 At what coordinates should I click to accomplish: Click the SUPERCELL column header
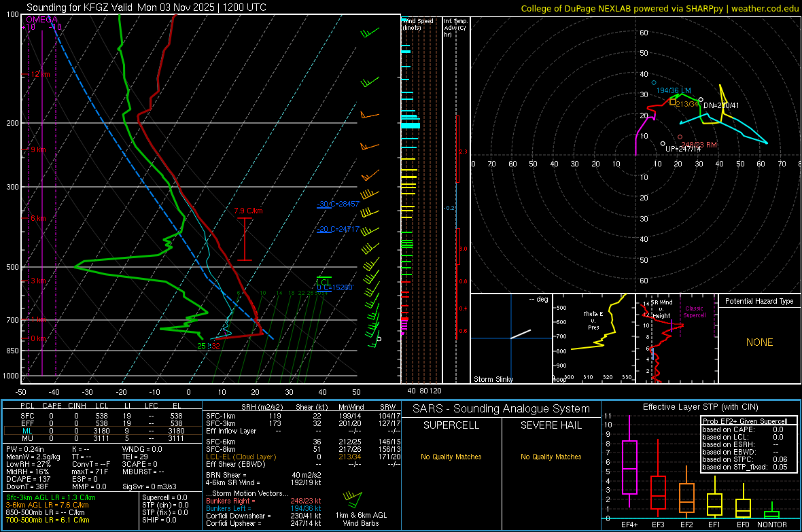point(451,425)
